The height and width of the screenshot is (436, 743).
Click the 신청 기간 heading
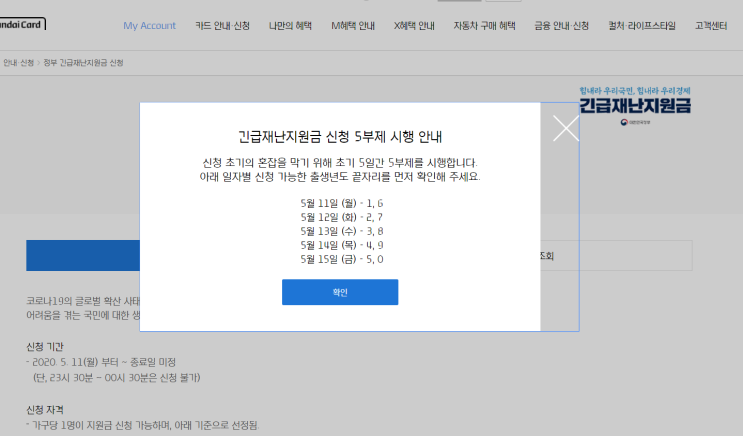click(x=45, y=347)
